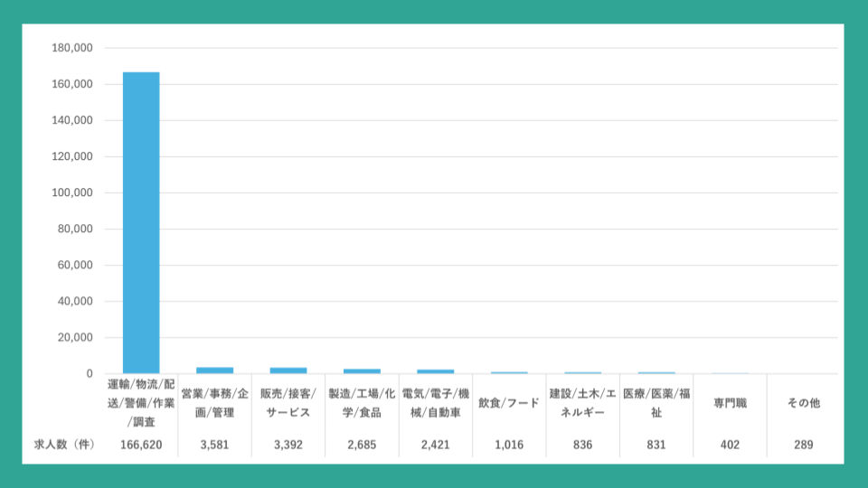Select the value 2,685

(x=362, y=445)
